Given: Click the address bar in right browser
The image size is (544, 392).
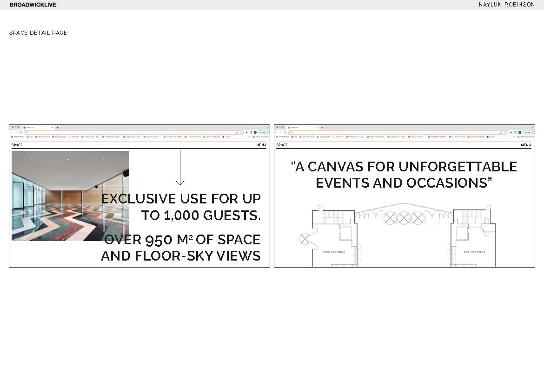Looking at the screenshot, I should 398,132.
